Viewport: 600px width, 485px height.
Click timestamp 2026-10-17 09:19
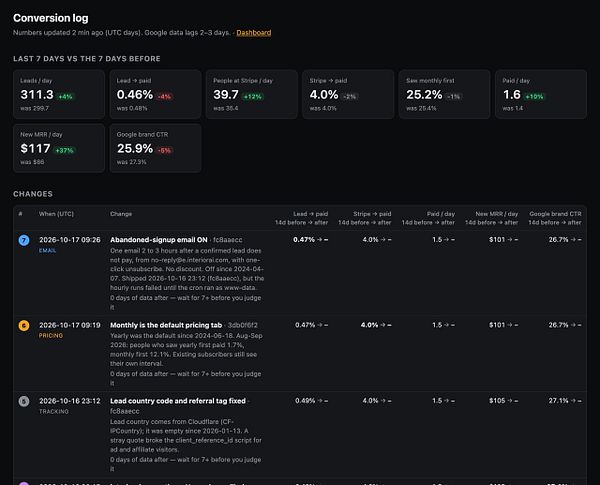coord(70,325)
